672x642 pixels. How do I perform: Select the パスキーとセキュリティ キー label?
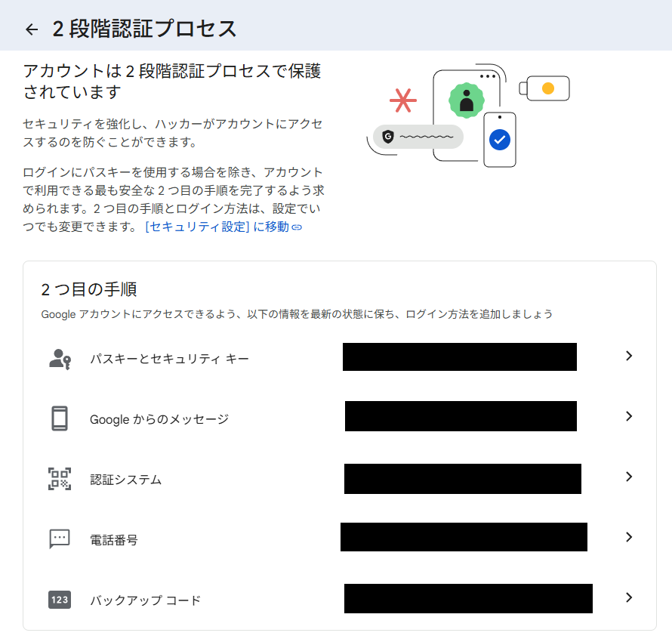169,359
